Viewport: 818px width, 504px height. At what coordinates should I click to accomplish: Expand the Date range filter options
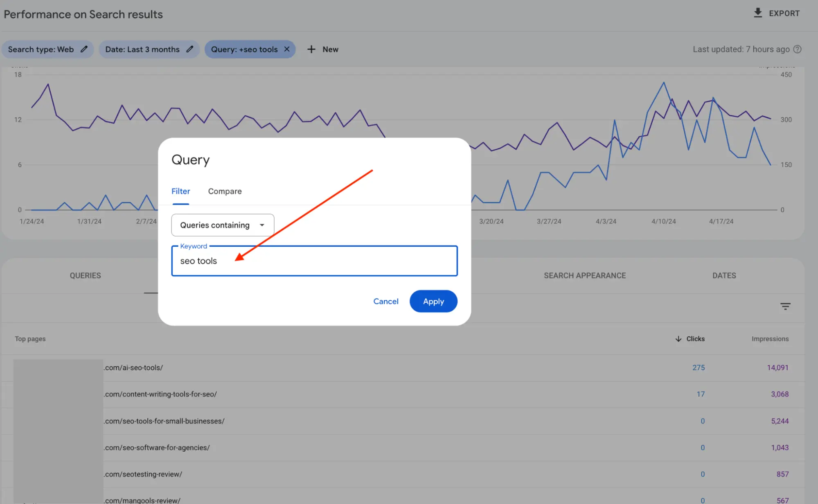click(189, 49)
